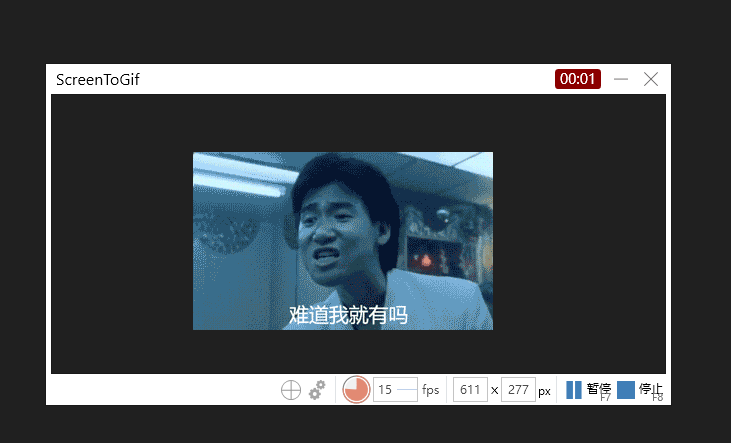
Task: Click the 15 fps input field
Action: click(x=395, y=389)
